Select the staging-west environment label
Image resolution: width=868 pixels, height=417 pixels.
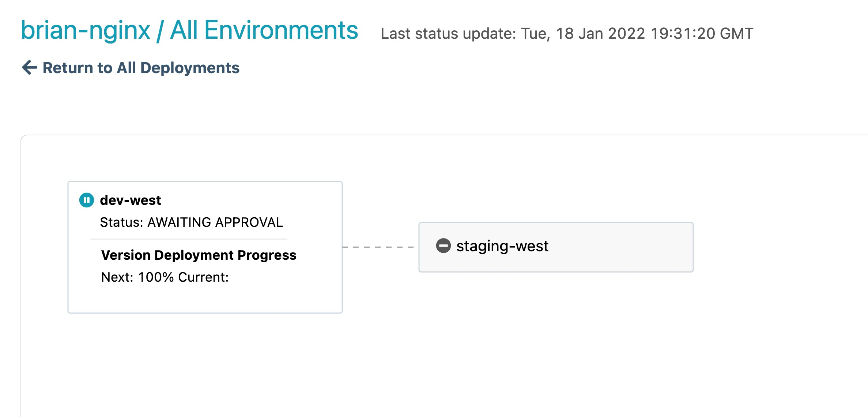502,246
